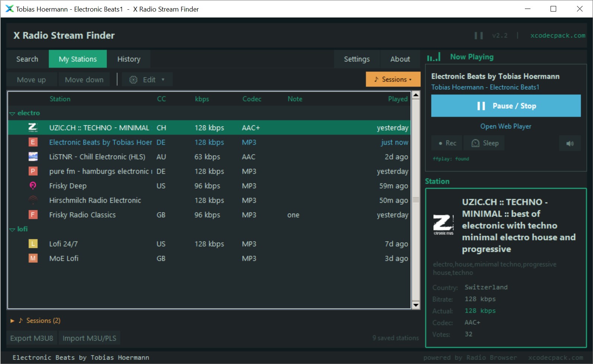
Task: Click the large Z station logo in Station panel
Action: click(443, 225)
